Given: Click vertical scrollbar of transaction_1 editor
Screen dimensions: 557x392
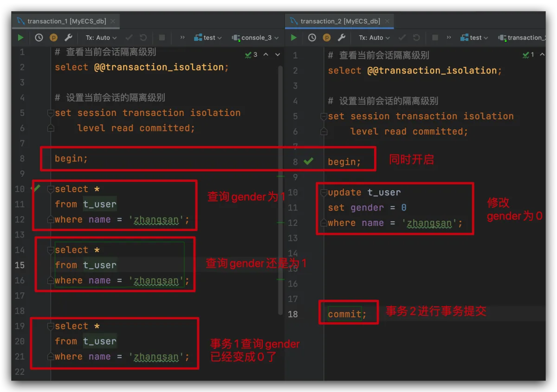Looking at the screenshot, I should coord(280,186).
